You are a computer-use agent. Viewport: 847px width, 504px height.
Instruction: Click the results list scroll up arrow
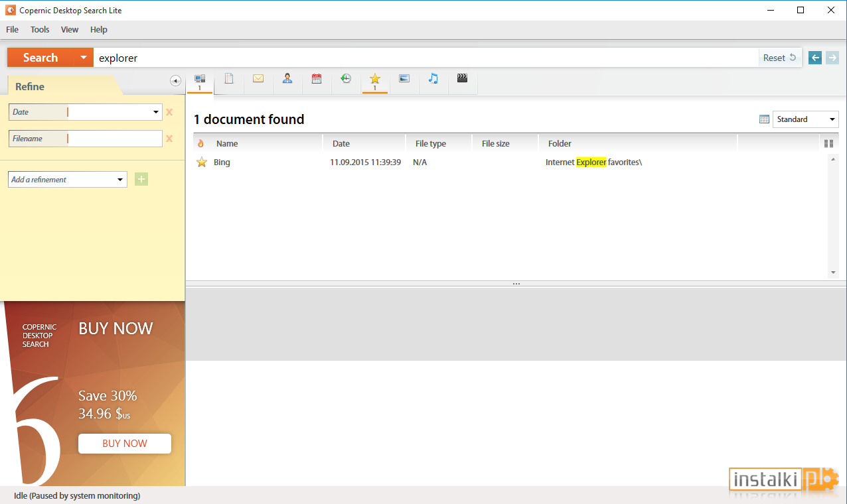(833, 159)
